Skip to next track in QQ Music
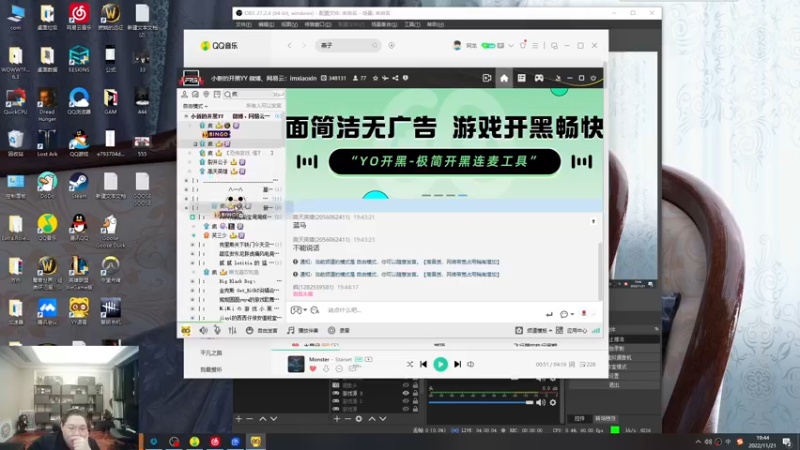This screenshot has height=450, width=800. pos(458,364)
